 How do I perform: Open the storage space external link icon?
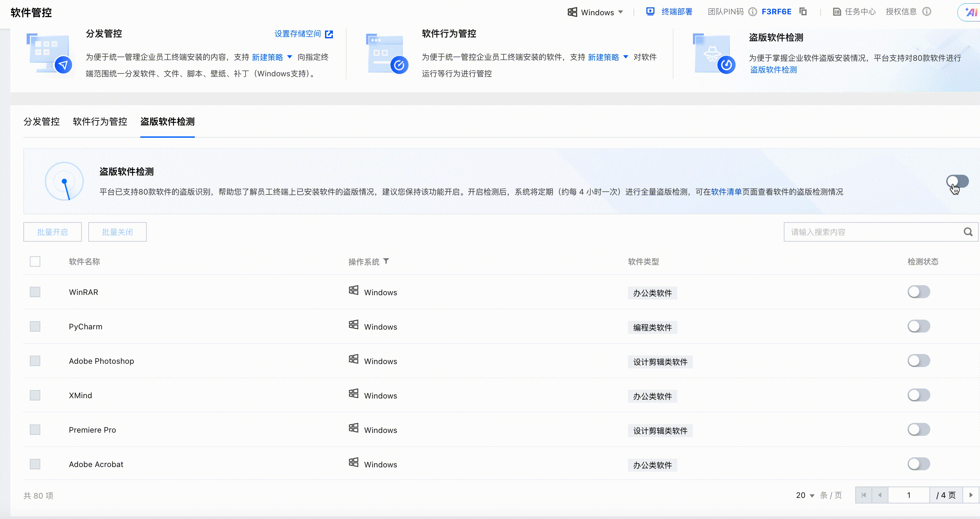coord(329,34)
